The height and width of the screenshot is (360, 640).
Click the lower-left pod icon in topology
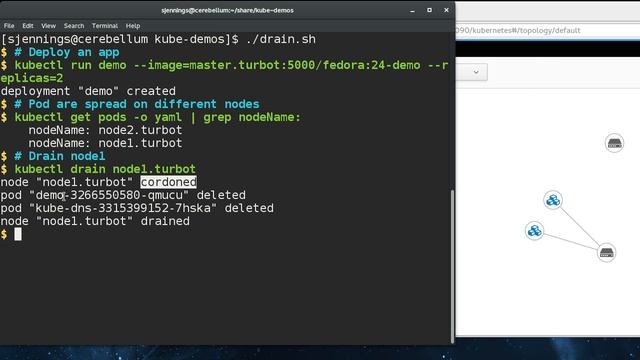point(534,231)
